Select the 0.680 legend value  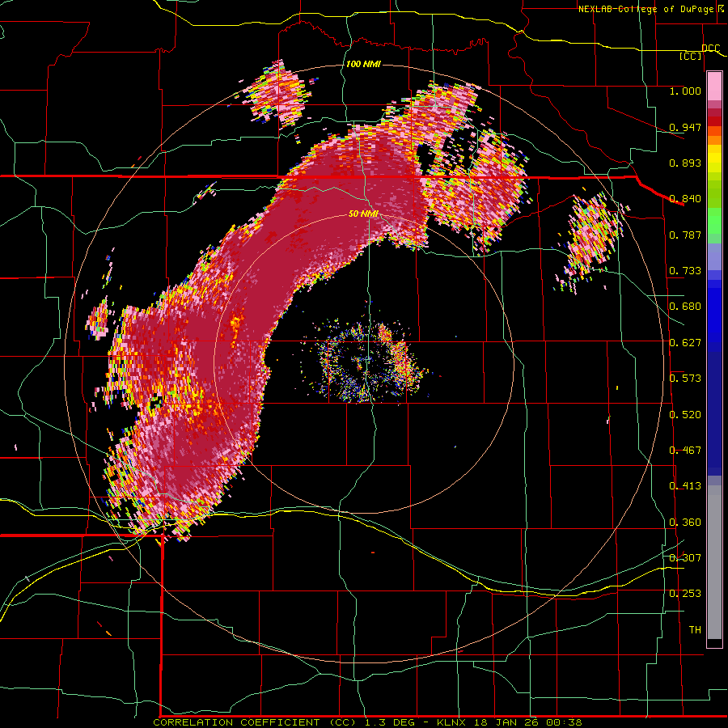point(685,307)
